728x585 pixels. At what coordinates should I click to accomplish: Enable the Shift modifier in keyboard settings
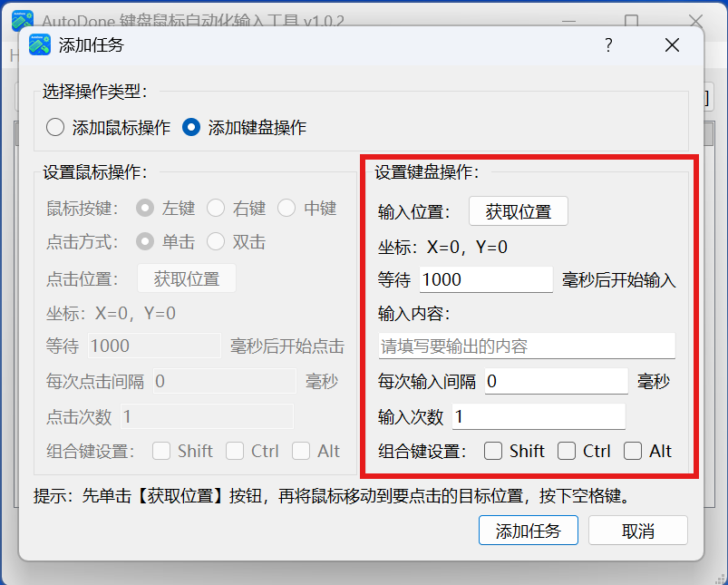pyautogui.click(x=493, y=450)
